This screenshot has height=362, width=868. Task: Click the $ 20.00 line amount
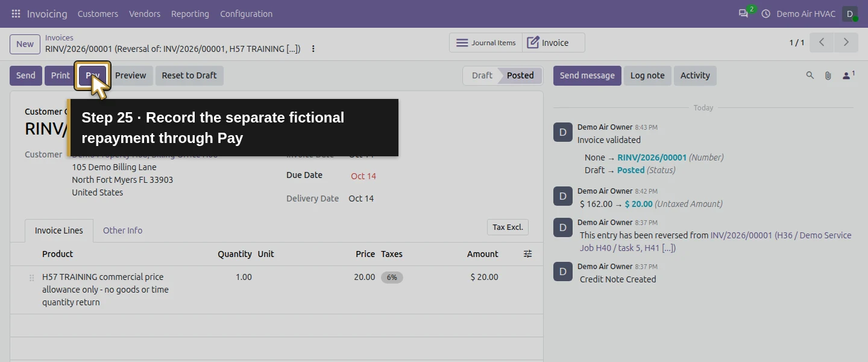coord(485,277)
